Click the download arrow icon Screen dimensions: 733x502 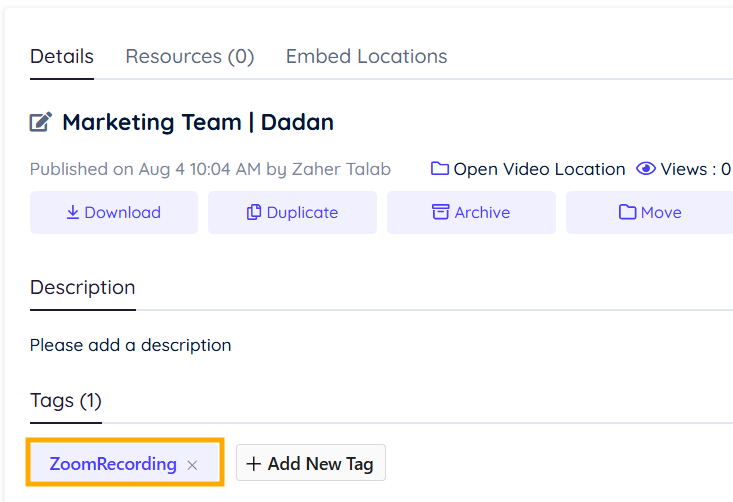(x=73, y=212)
